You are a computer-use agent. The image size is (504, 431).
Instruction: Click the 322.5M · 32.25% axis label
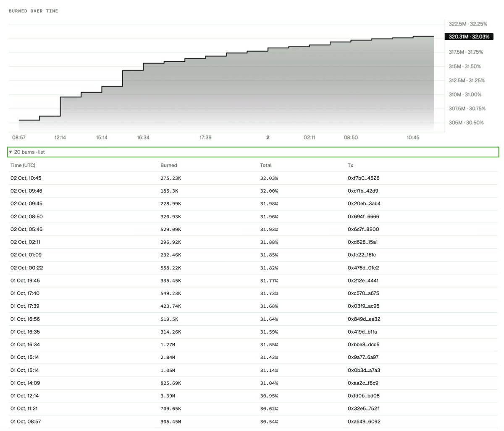point(468,24)
